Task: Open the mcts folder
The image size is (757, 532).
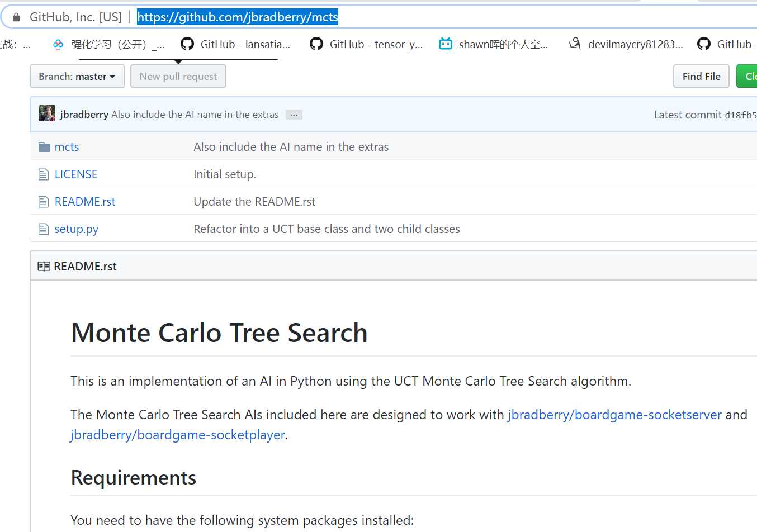Action: (67, 147)
